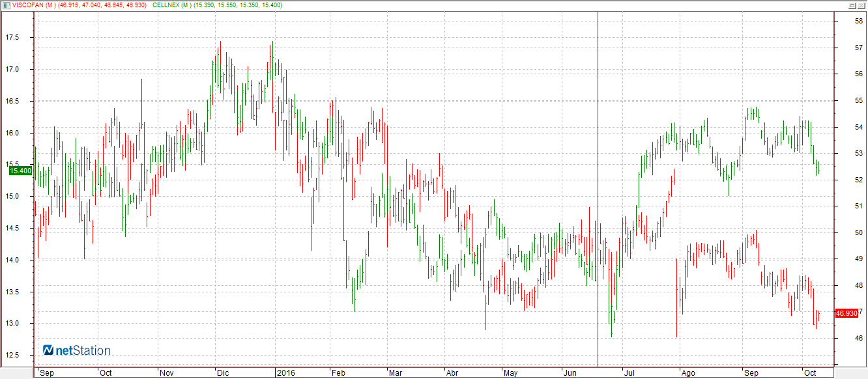The width and height of the screenshot is (868, 379).
Task: Click the Ago label on time axis
Action: 688,373
